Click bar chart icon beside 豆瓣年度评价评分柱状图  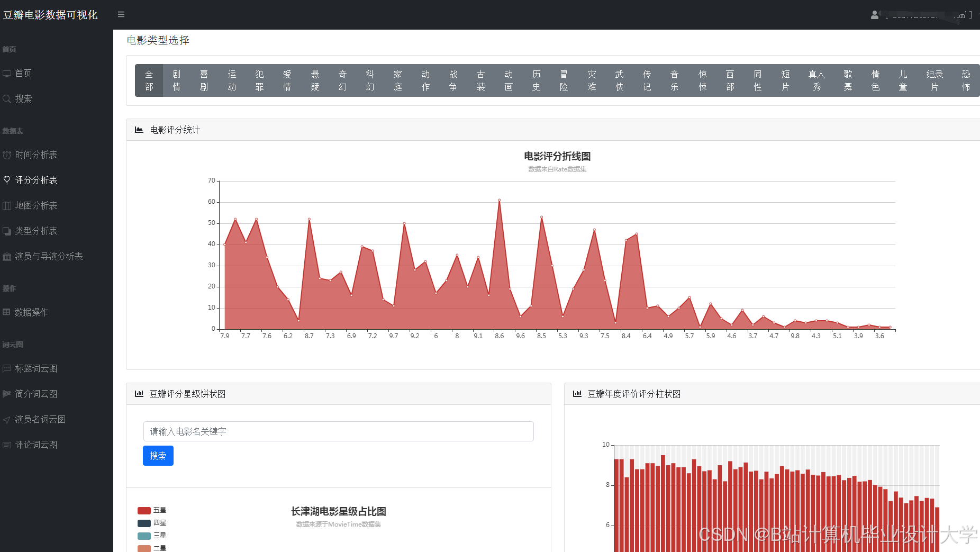(x=577, y=394)
